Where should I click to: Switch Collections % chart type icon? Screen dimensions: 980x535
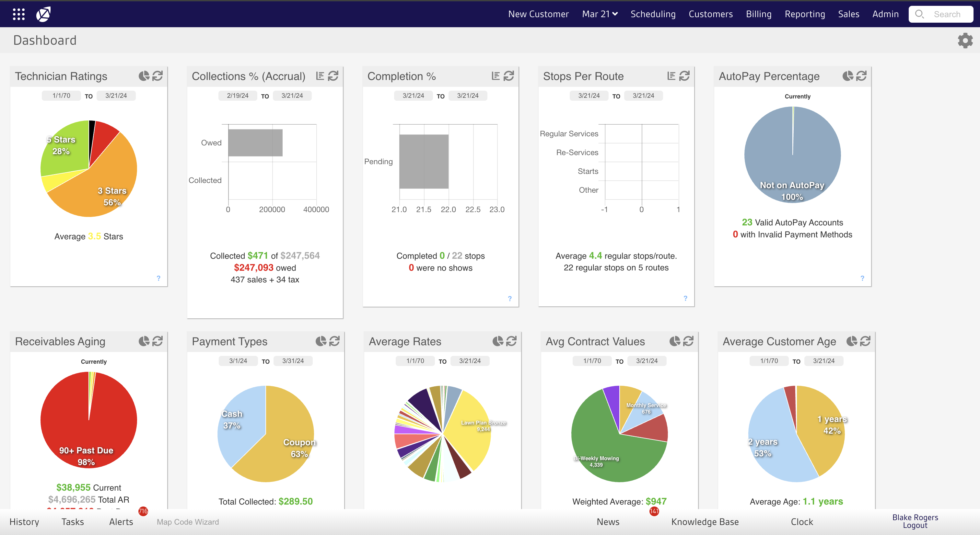point(320,76)
